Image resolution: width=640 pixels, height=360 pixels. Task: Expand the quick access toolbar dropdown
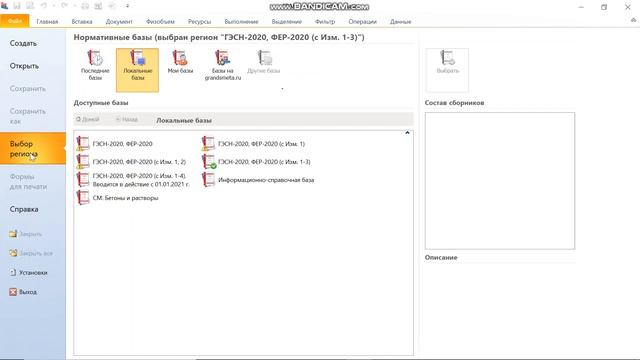tap(127, 6)
